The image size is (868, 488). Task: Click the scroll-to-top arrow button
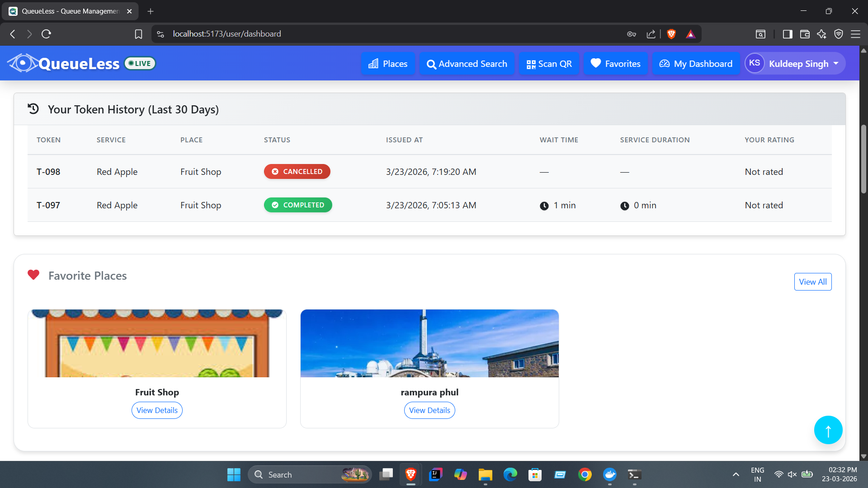[x=828, y=430]
